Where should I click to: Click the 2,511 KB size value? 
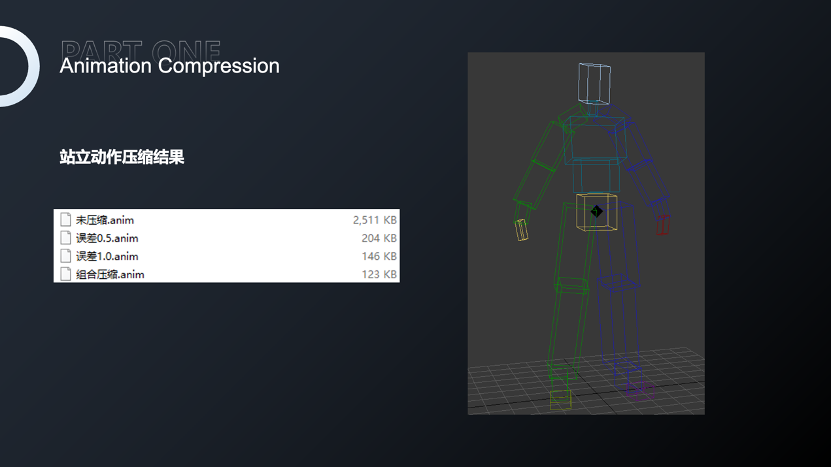375,220
